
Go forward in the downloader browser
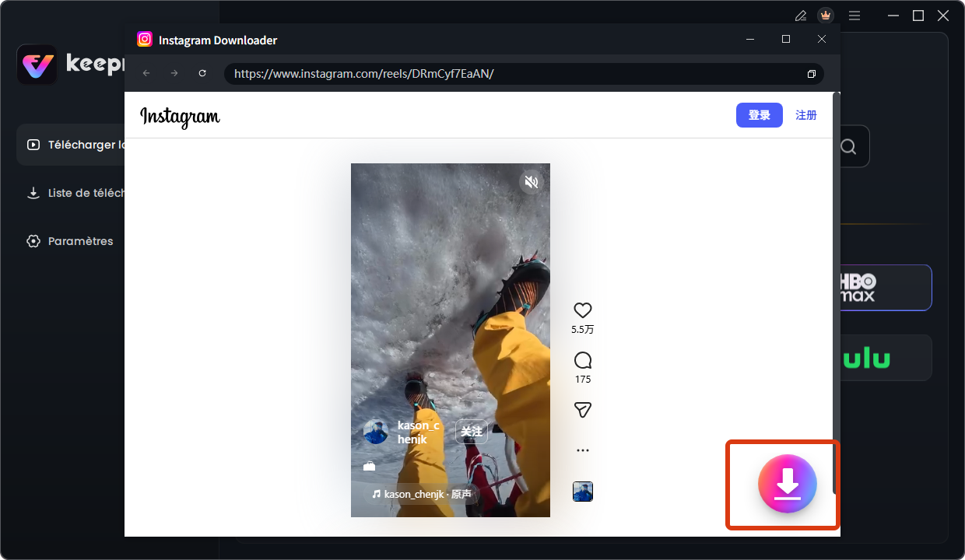174,73
